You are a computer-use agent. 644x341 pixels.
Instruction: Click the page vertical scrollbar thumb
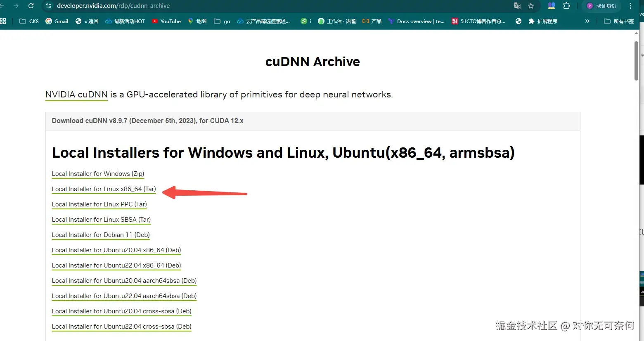pos(636,60)
